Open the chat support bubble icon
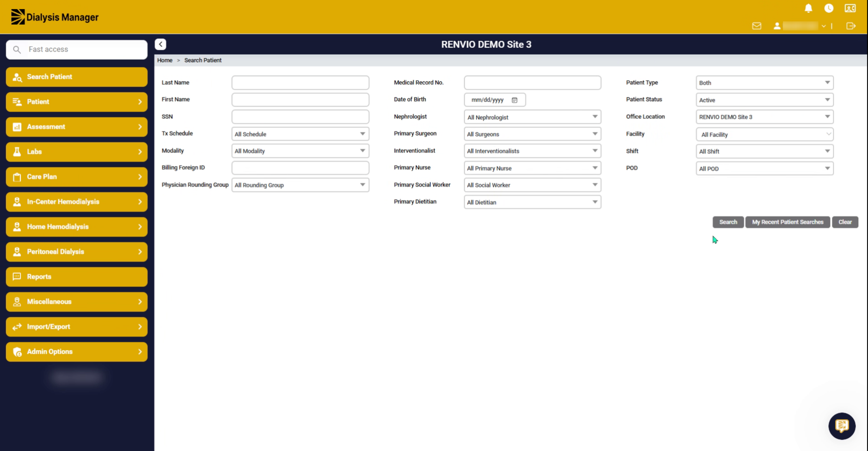 (842, 426)
